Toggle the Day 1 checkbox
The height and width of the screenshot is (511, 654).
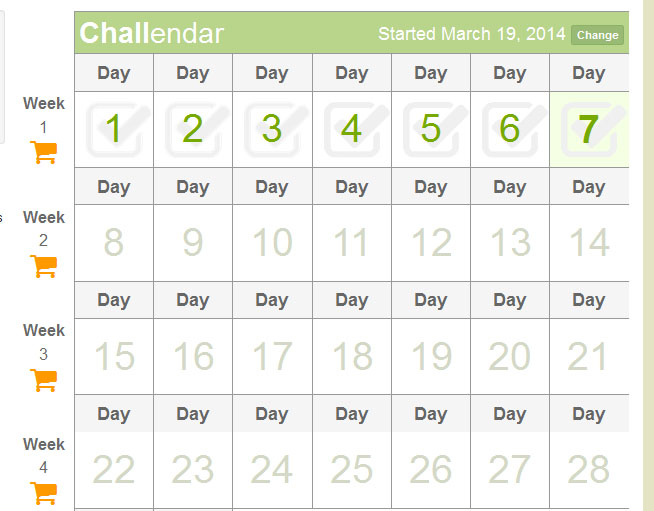pyautogui.click(x=114, y=130)
